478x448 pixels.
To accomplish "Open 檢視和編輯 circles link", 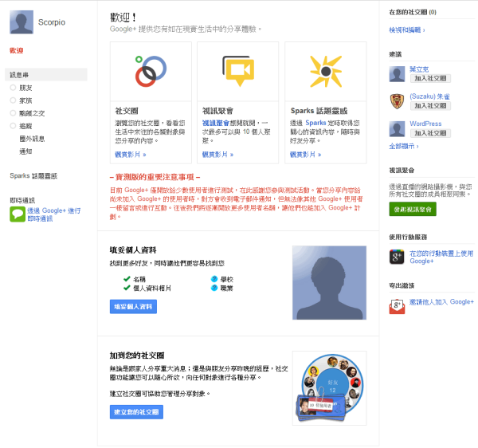I will coord(406,29).
